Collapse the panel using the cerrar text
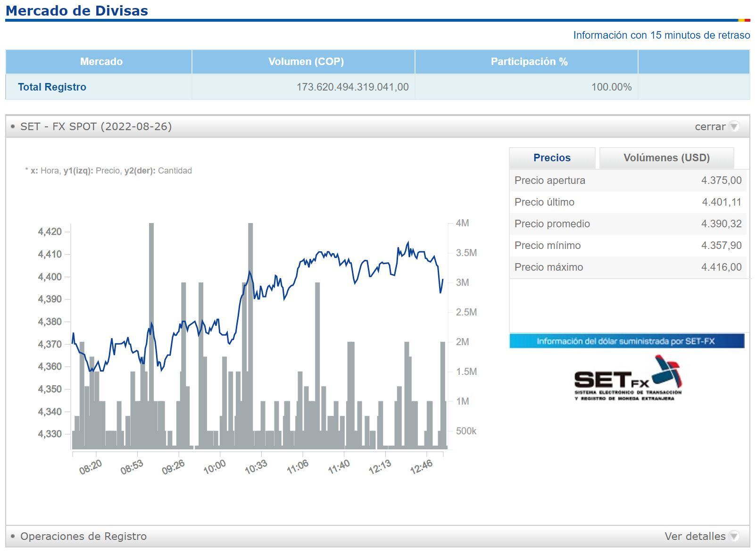The width and height of the screenshot is (756, 555). (709, 126)
